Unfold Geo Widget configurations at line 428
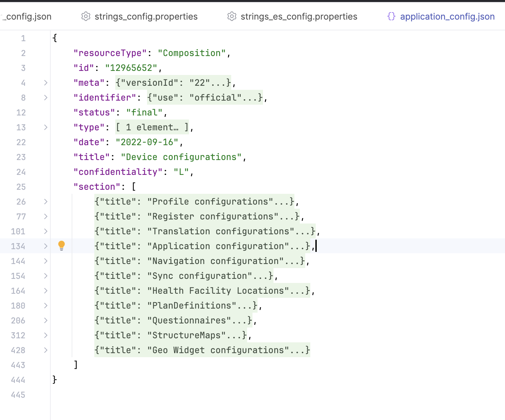This screenshot has height=420, width=505. pos(46,350)
